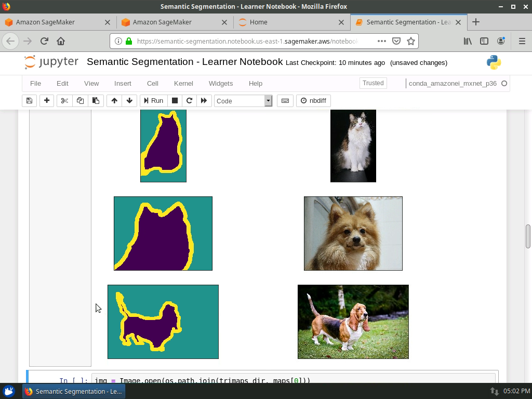Click the Last Checkpoint status text

click(335, 63)
